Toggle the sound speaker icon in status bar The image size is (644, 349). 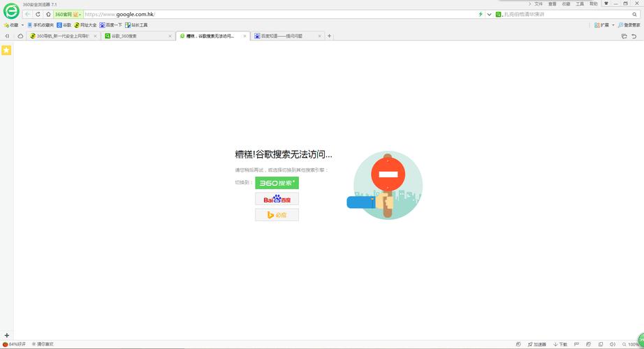point(613,344)
